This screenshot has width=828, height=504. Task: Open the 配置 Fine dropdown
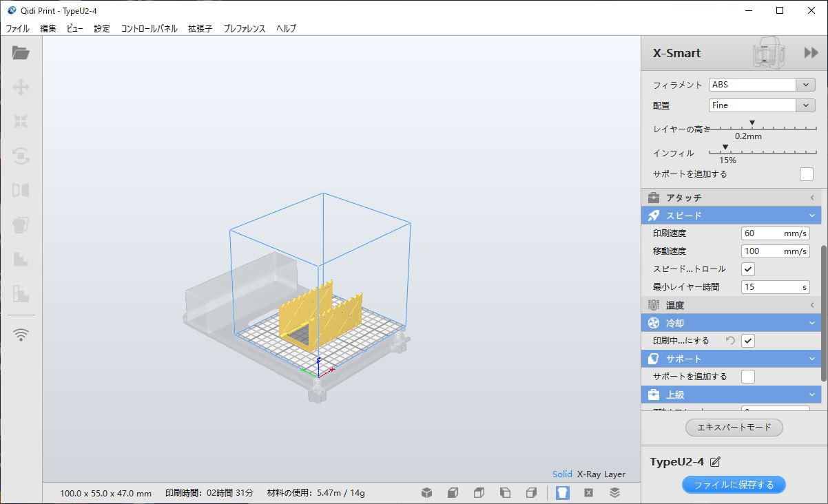pyautogui.click(x=805, y=105)
